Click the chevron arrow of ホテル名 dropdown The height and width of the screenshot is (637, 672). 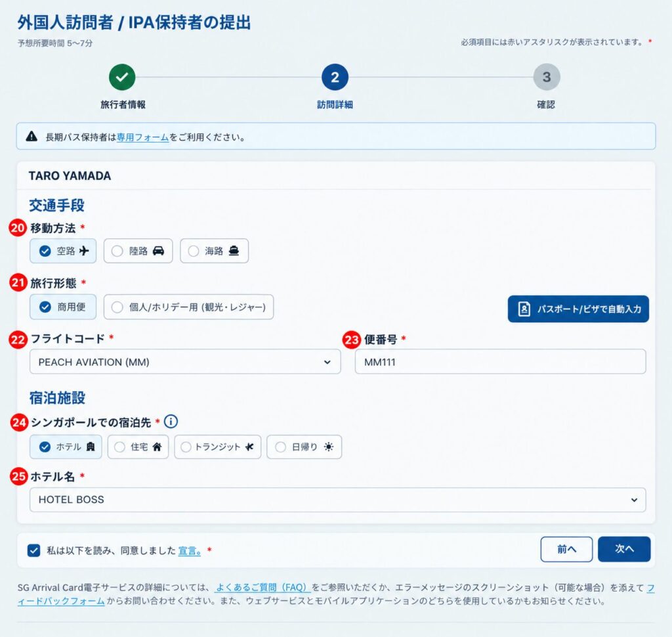[x=635, y=500]
